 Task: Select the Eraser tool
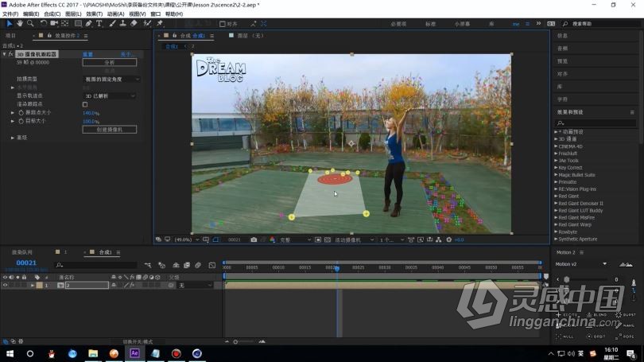click(x=134, y=24)
